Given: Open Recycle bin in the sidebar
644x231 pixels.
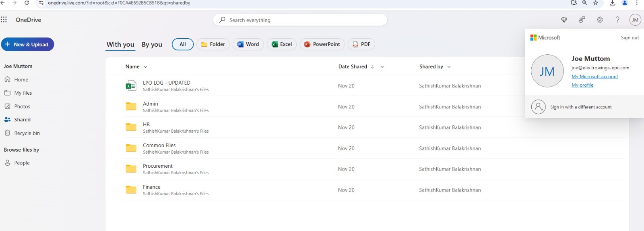Looking at the screenshot, I should (22, 133).
